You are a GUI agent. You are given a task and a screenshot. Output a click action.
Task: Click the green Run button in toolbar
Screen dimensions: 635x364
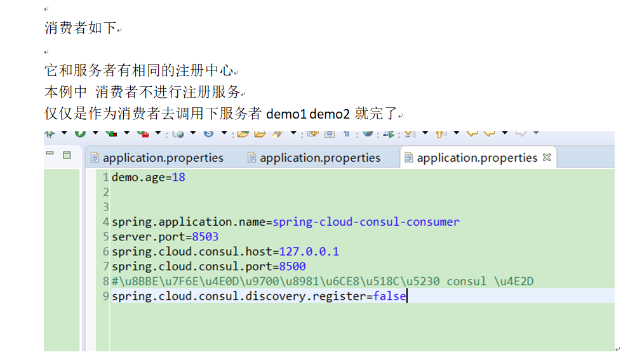pyautogui.click(x=80, y=133)
